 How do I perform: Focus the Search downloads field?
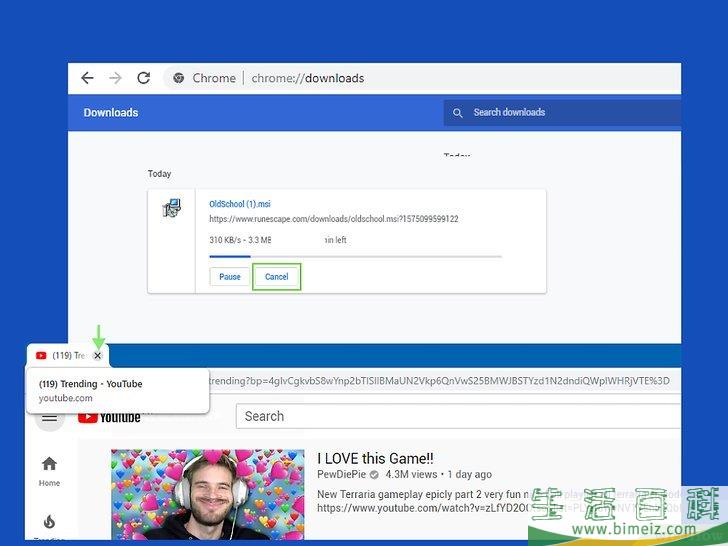coord(562,113)
